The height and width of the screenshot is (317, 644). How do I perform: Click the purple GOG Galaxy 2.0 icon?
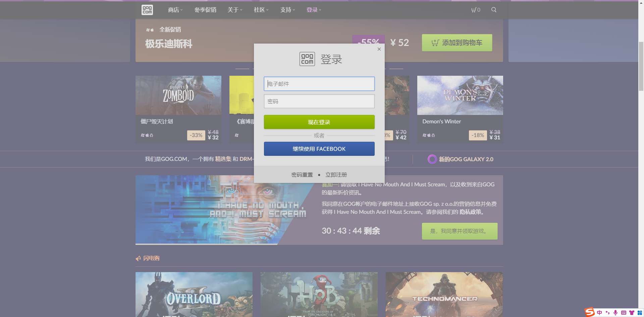click(432, 159)
